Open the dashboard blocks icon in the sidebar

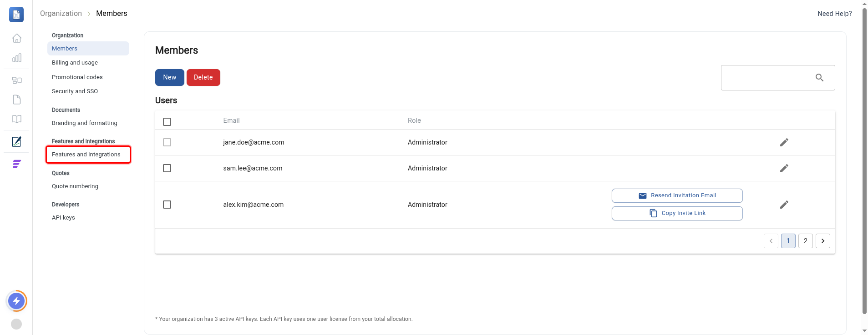17,80
